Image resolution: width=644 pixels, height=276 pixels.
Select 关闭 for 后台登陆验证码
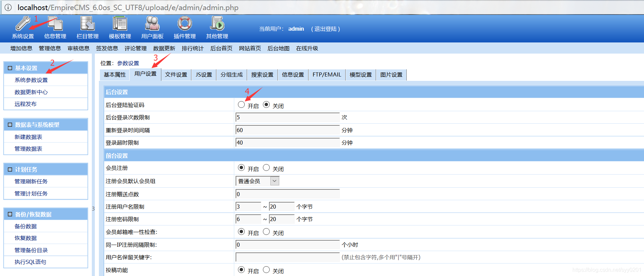click(266, 105)
